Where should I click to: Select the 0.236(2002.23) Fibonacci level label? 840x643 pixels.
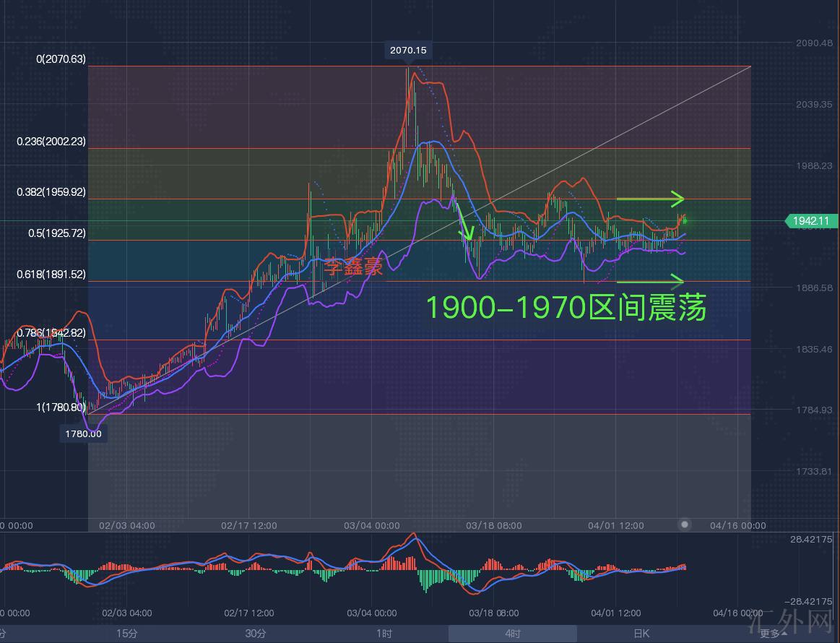click(51, 142)
